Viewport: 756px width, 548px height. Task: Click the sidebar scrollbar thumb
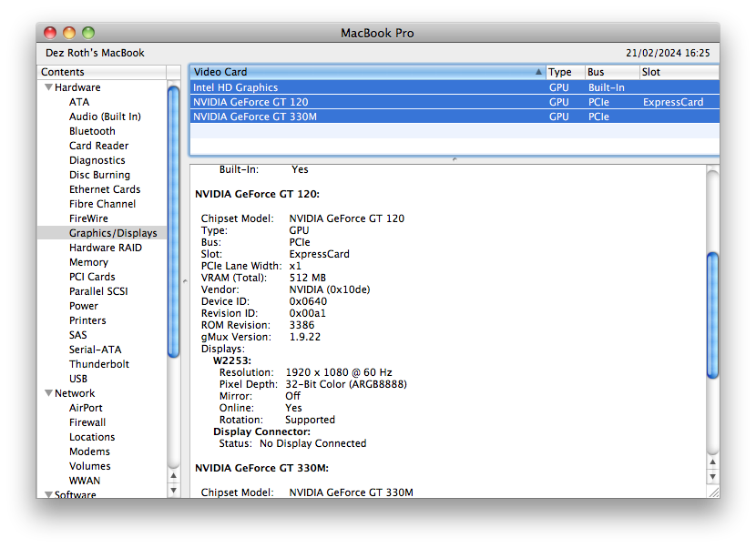tap(174, 220)
